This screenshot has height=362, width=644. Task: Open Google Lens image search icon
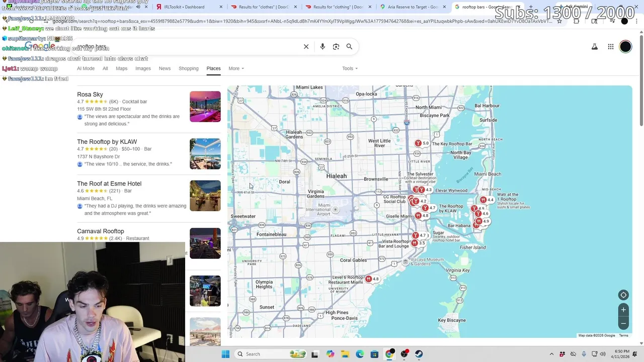point(336,47)
